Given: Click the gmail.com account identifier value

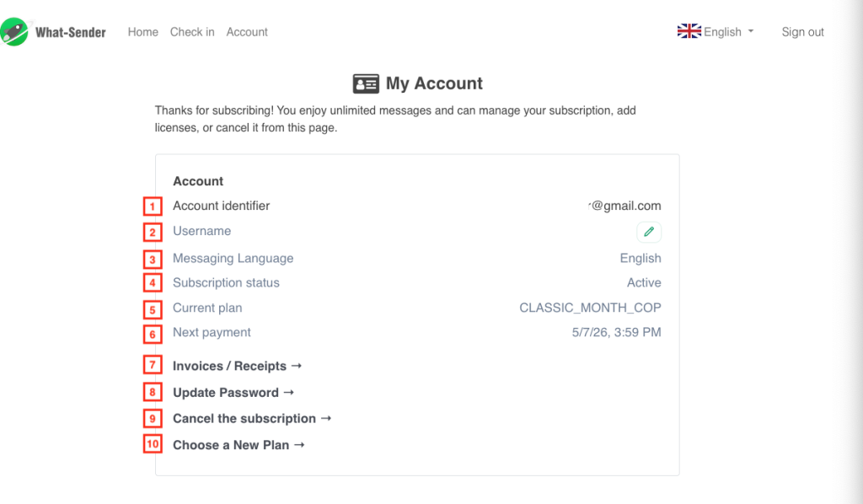Looking at the screenshot, I should [625, 206].
